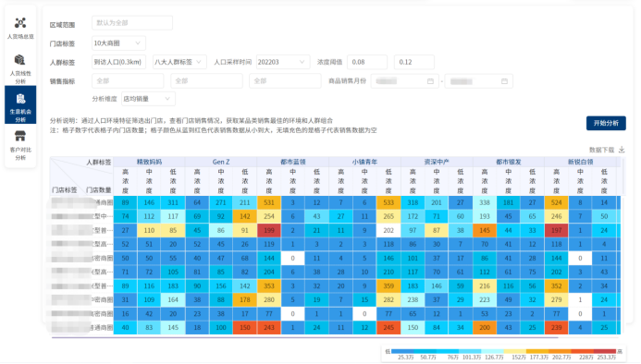Click the heatmap cell showing 311
The height and width of the screenshot is (364, 641).
[x=173, y=202]
